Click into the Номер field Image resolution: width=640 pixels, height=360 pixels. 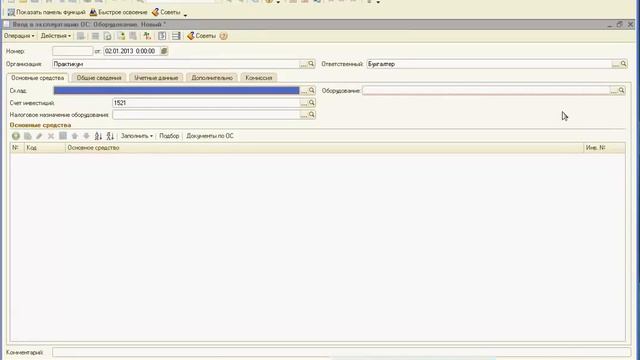[x=73, y=51]
